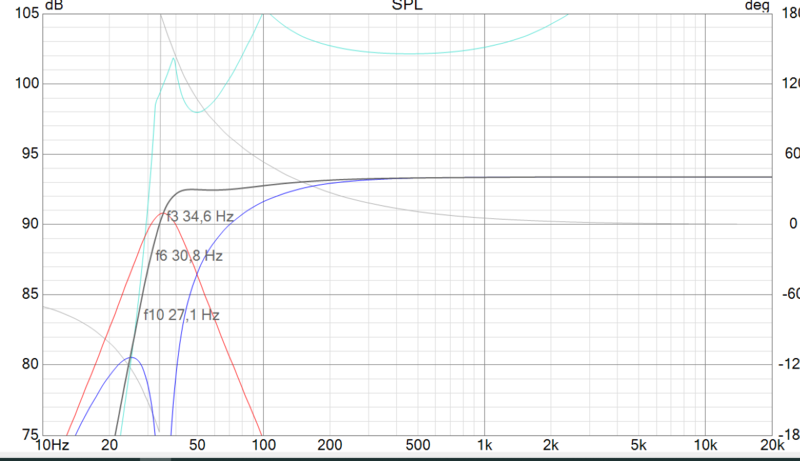Image resolution: width=800 pixels, height=461 pixels.
Task: Click the small blue hump's peak near 80 dB
Action: pos(132,357)
